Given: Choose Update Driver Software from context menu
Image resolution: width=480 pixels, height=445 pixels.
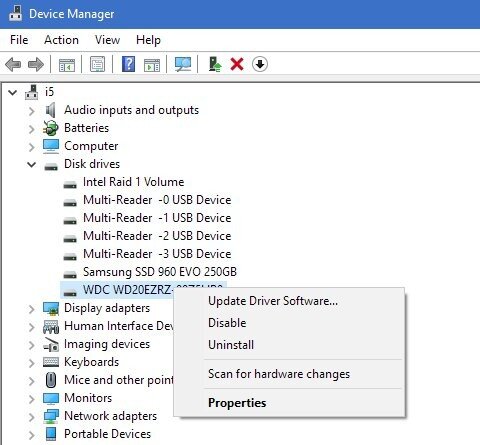Looking at the screenshot, I should [x=273, y=301].
